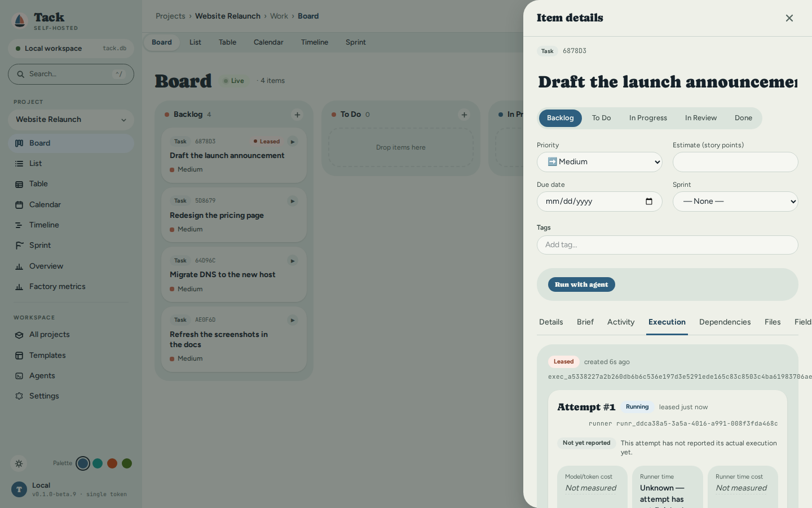
Task: Switch to the Activity tab
Action: tap(621, 322)
